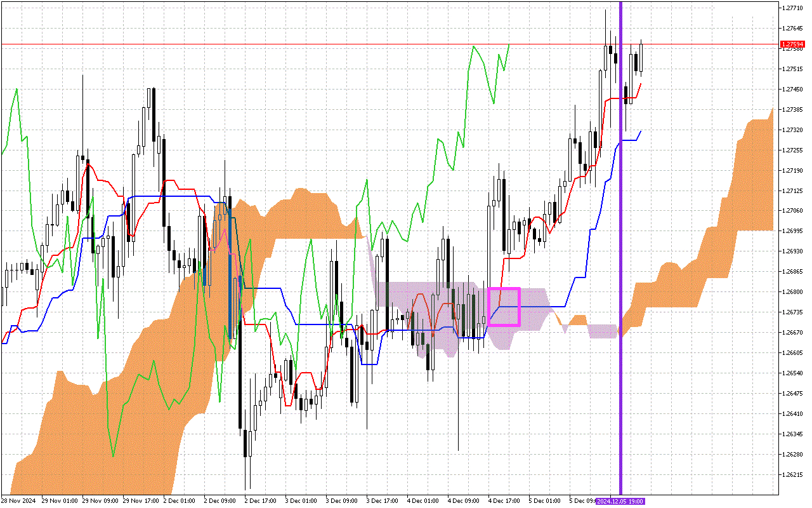Screen dimensions: 812x508
Task: Click the 1.26280 price axis label
Action: pos(792,455)
